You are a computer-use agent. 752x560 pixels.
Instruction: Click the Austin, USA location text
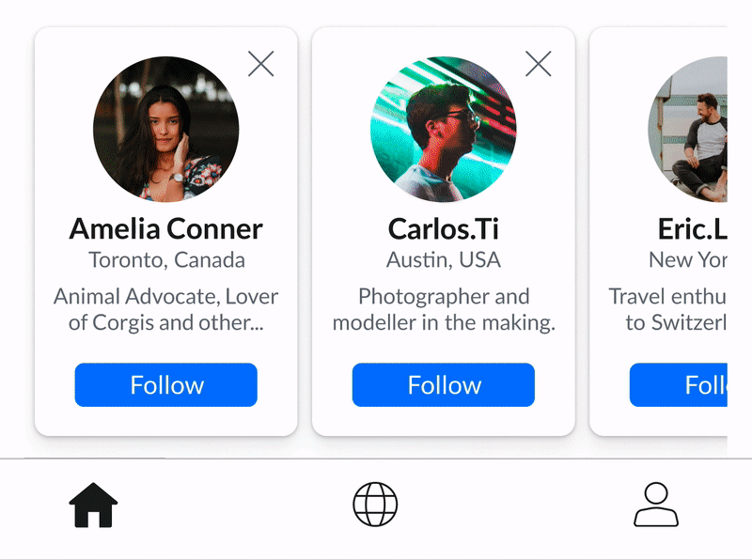(x=444, y=260)
